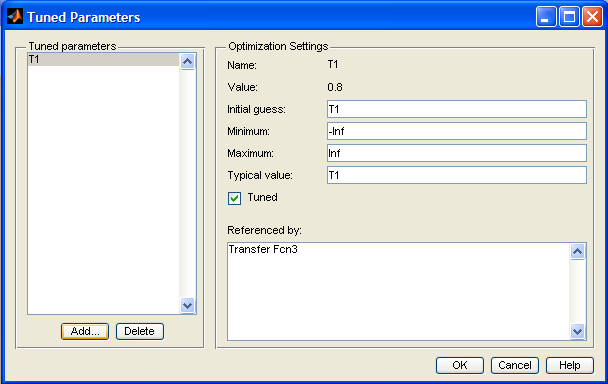Screen dimensions: 608x384
Task: Close the Tuned Parameters dialog
Action: tap(592, 17)
